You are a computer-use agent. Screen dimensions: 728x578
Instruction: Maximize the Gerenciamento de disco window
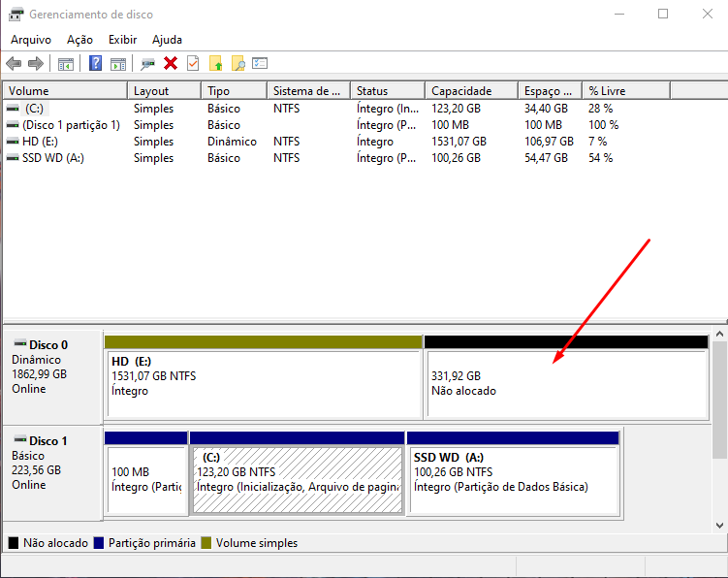pyautogui.click(x=663, y=14)
